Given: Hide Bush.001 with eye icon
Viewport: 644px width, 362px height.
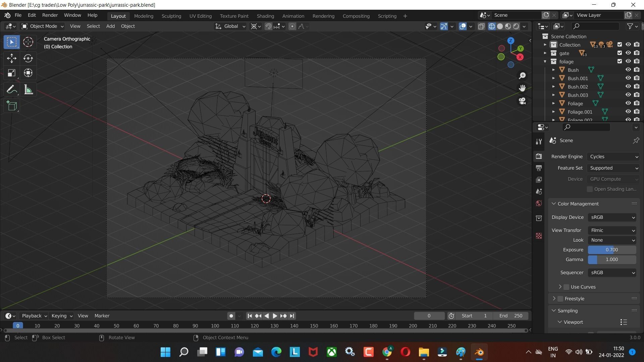Looking at the screenshot, I should point(628,78).
